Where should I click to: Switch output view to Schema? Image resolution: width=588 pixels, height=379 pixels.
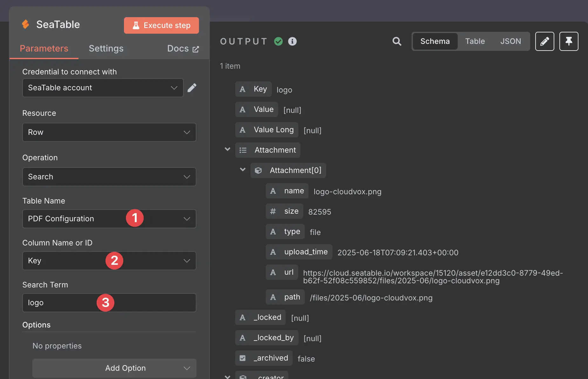435,41
